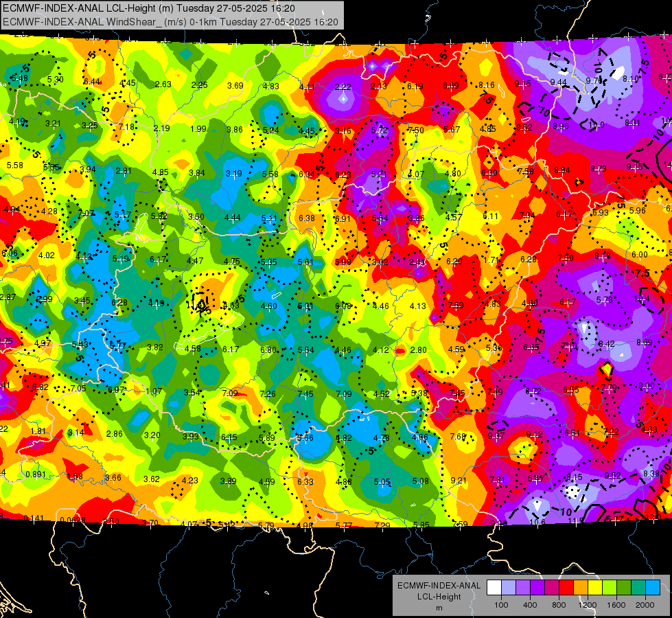Viewport: 672px width, 618px height.
Task: Click the wind shear value 6.97
Action: coord(116,389)
